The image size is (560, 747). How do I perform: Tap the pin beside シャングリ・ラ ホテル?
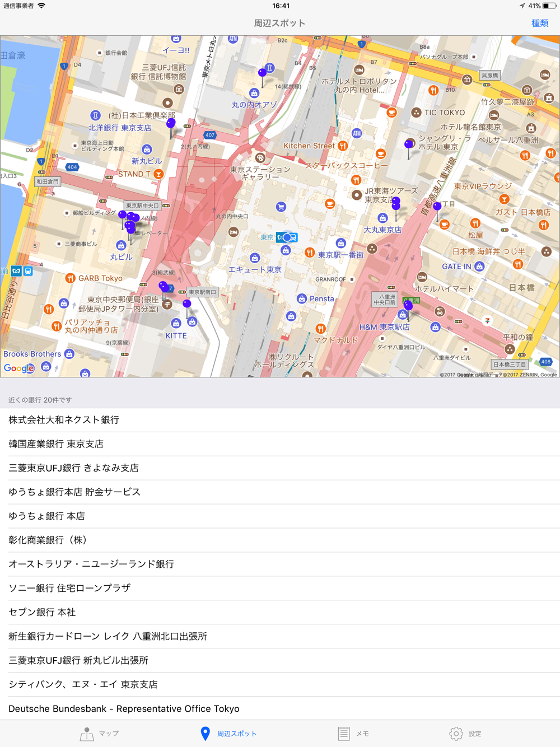[409, 144]
